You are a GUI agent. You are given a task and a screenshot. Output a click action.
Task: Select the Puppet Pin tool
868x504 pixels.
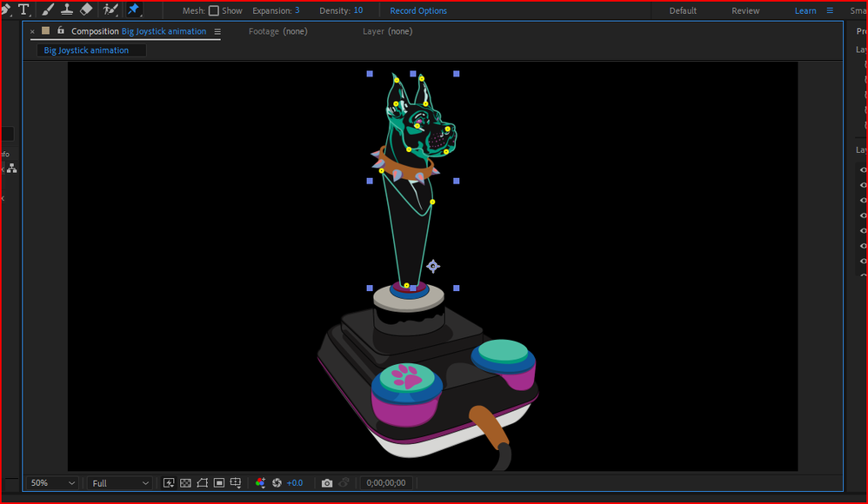(134, 10)
